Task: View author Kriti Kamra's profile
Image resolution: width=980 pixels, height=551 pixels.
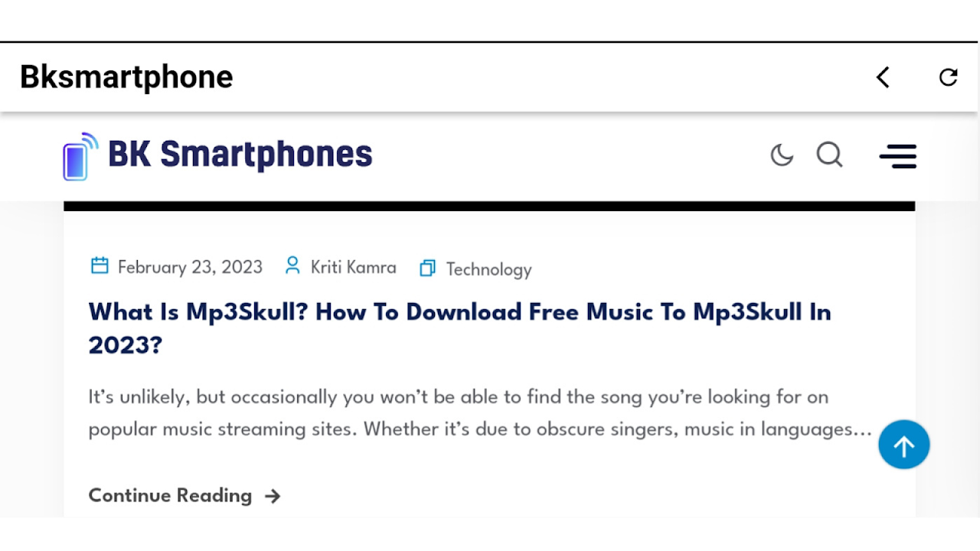Action: pyautogui.click(x=353, y=267)
